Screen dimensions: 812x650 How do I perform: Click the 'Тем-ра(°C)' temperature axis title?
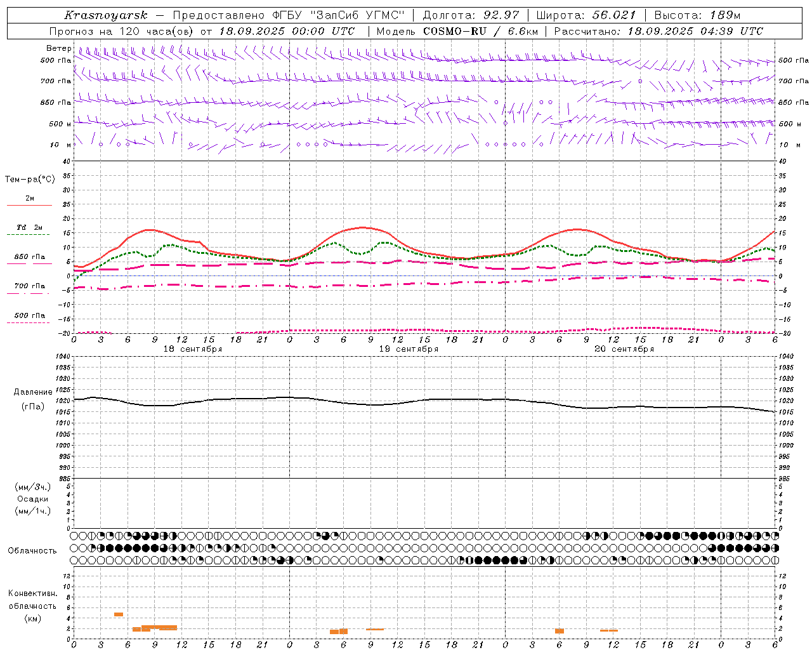(30, 179)
